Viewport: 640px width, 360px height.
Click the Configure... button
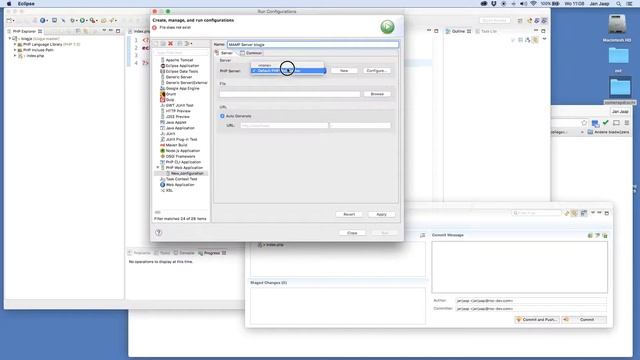(376, 71)
